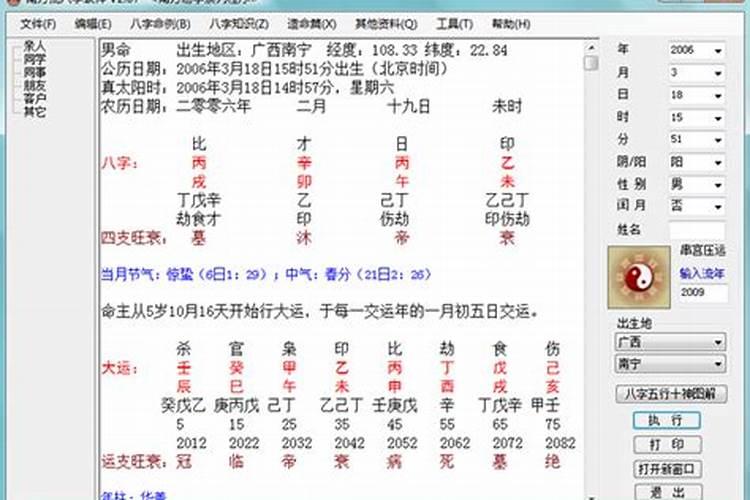
Task: Click the 当月节气 solar term line
Action: (266, 275)
